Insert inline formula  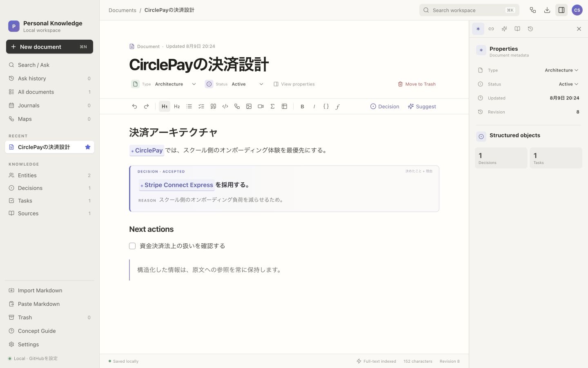point(338,106)
